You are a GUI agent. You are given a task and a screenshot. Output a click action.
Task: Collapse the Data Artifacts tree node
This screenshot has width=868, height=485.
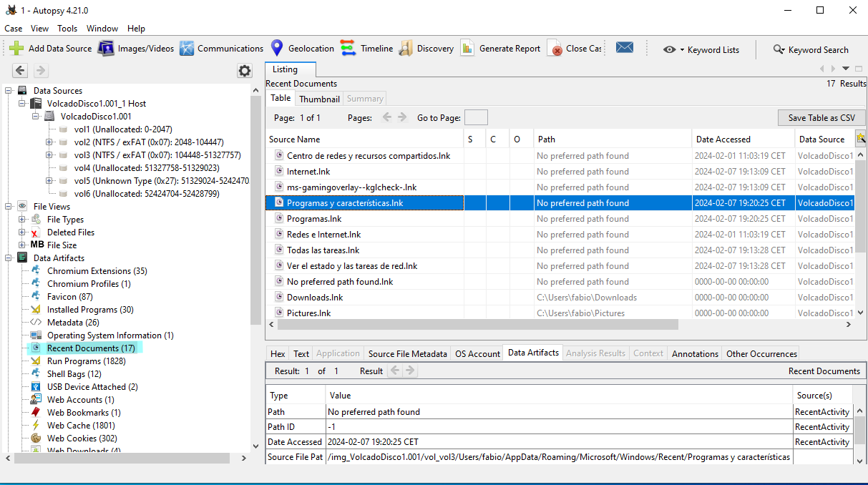tap(9, 258)
